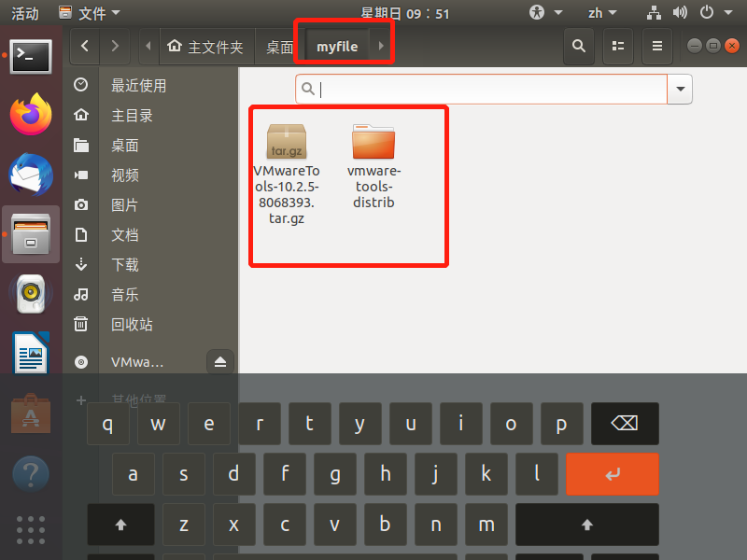747x560 pixels.
Task: Go forward to the next folder
Action: coord(115,46)
